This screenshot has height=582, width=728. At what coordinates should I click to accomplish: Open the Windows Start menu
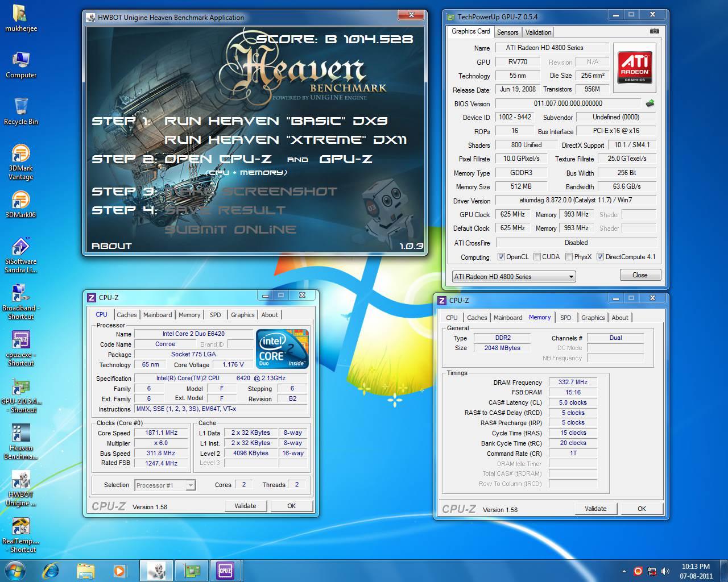(x=15, y=570)
